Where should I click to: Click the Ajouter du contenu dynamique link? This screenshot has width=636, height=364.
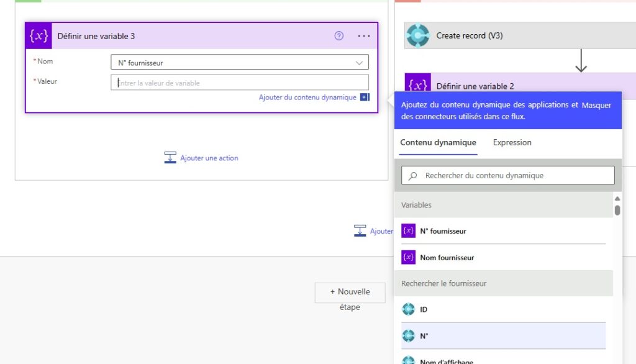tap(307, 98)
